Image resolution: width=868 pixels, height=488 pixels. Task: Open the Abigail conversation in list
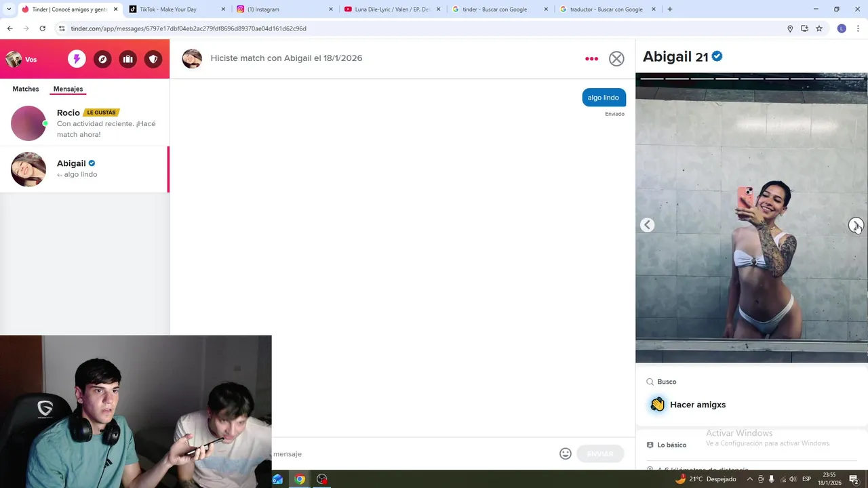pos(84,169)
